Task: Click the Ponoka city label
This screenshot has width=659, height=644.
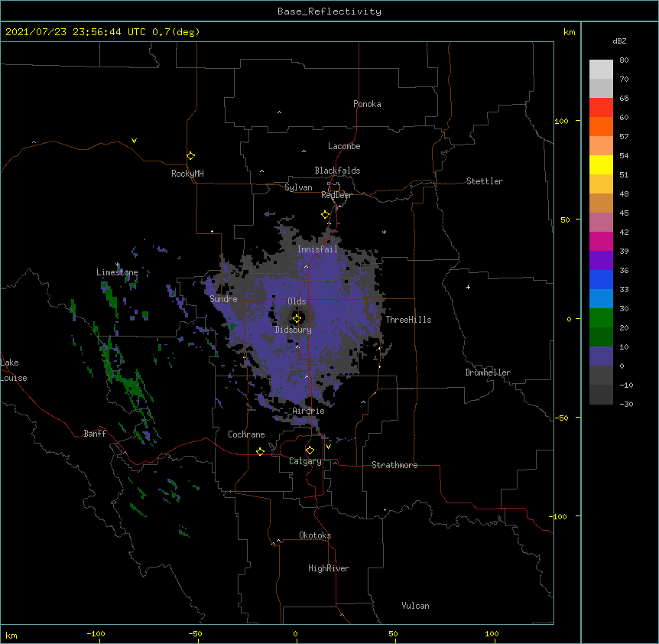Action: tap(367, 104)
